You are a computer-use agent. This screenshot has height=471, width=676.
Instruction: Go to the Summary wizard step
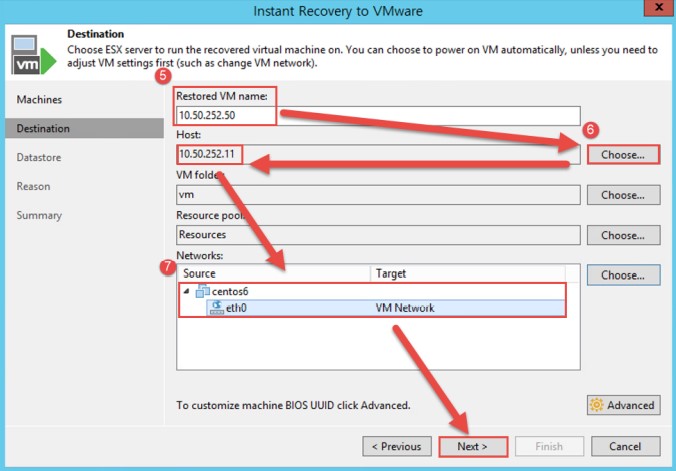(39, 215)
